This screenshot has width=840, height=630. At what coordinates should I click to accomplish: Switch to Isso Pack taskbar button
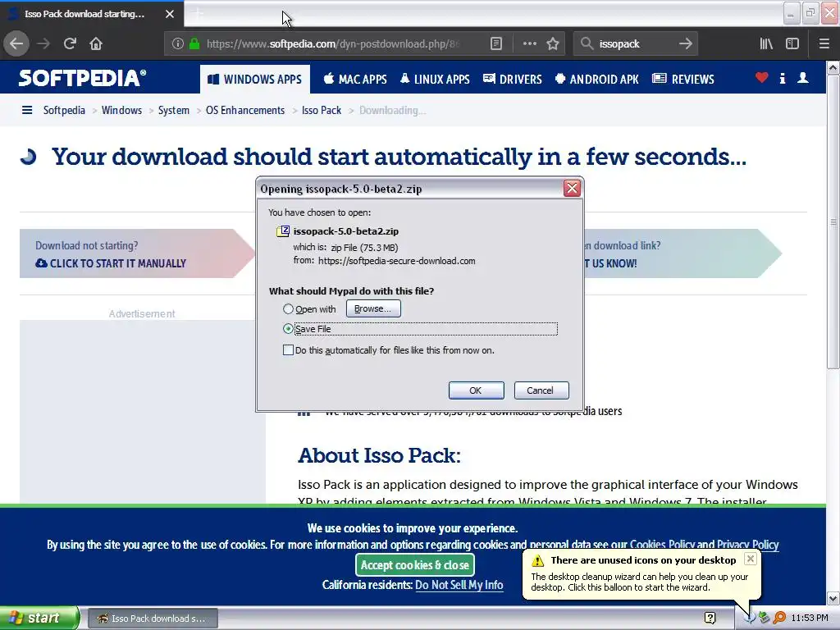(x=153, y=619)
